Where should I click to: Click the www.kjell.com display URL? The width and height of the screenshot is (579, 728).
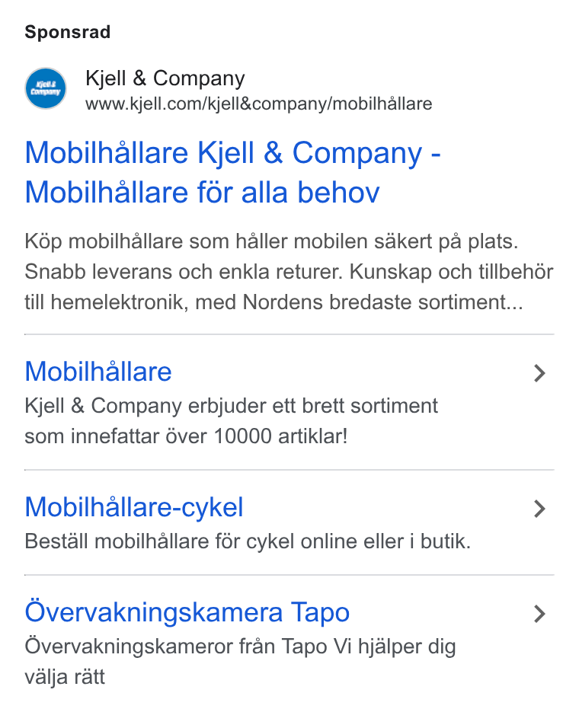258,104
